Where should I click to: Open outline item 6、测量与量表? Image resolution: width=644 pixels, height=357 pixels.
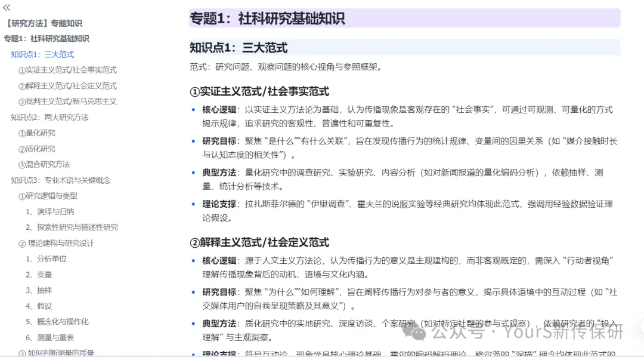(49, 337)
